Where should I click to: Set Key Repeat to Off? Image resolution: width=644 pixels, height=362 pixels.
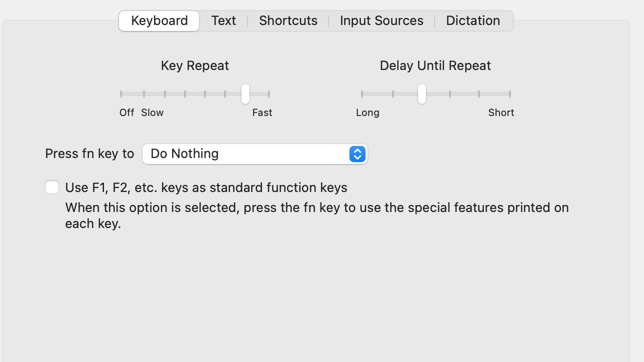point(120,93)
